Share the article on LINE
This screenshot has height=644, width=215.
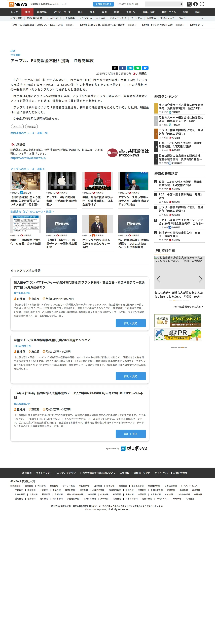[137, 68]
